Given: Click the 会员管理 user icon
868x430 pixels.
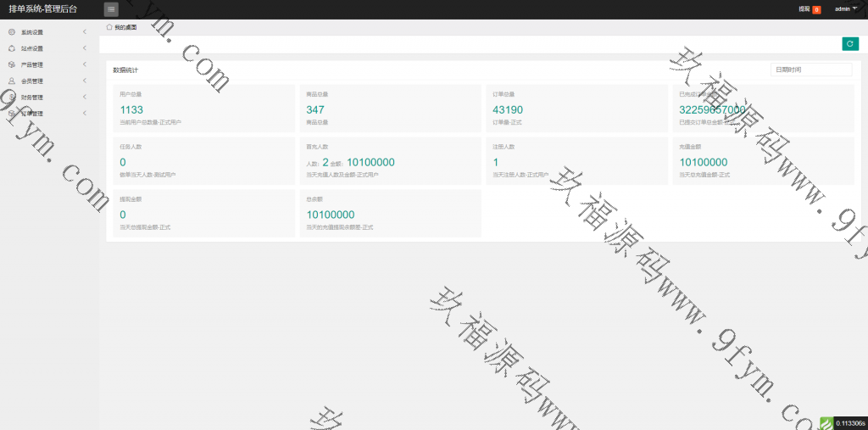Looking at the screenshot, I should point(11,81).
